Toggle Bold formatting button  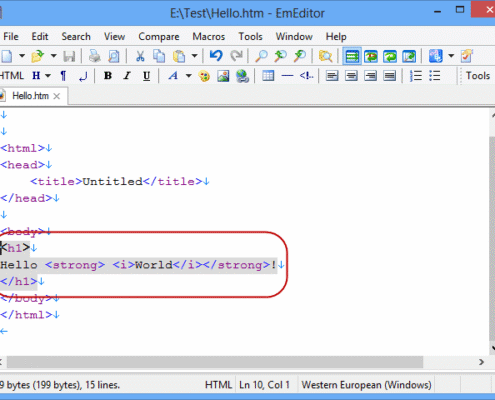pyautogui.click(x=108, y=76)
